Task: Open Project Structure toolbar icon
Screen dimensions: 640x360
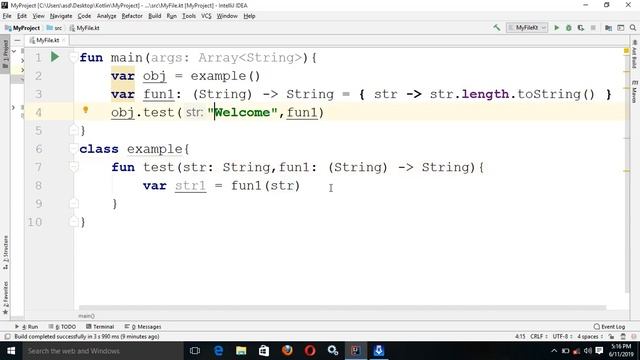Action: (608, 28)
